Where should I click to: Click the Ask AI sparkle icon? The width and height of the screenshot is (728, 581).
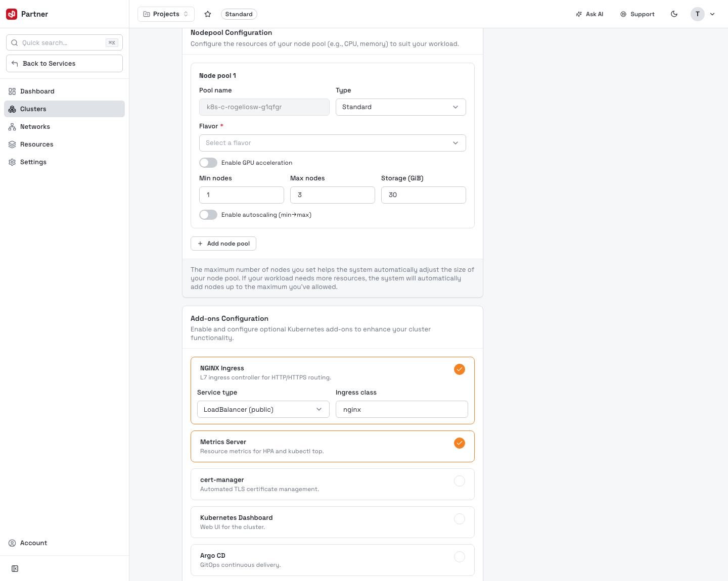579,14
